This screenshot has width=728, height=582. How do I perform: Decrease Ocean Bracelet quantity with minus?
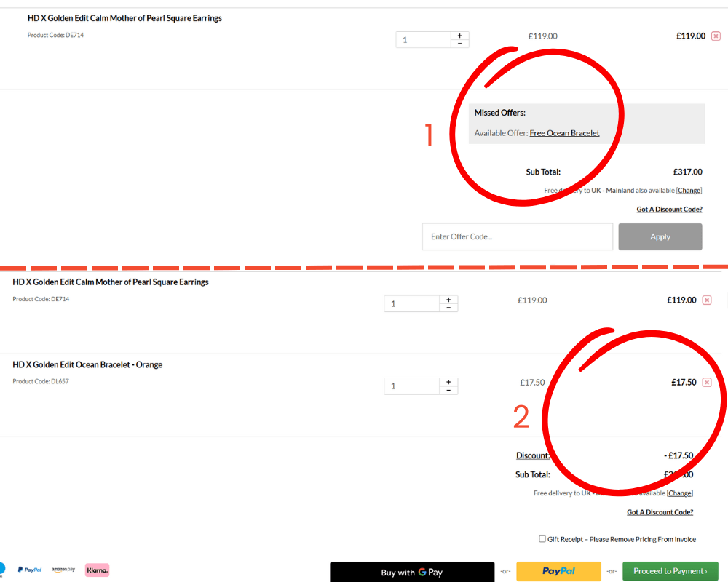click(x=448, y=391)
